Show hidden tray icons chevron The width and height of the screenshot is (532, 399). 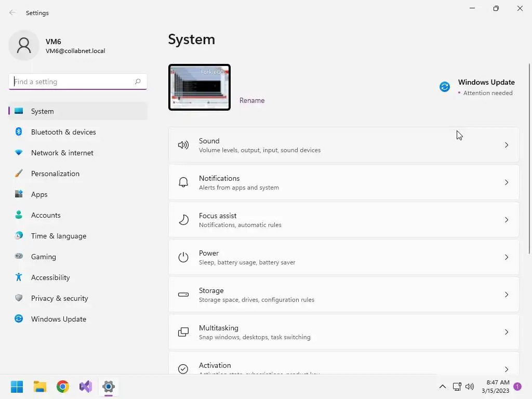pyautogui.click(x=443, y=387)
